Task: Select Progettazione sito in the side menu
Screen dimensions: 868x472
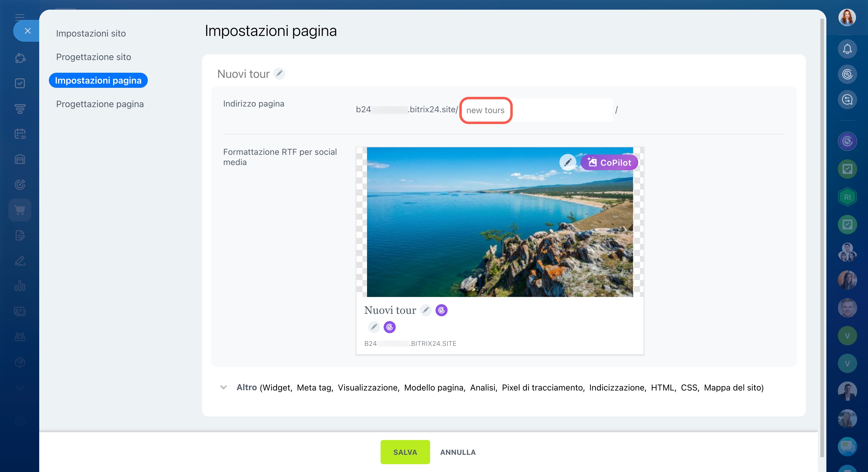Action: (x=93, y=57)
